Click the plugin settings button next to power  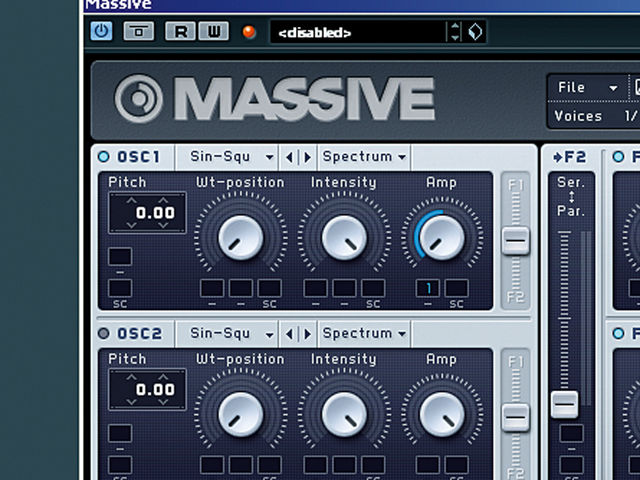tap(139, 31)
